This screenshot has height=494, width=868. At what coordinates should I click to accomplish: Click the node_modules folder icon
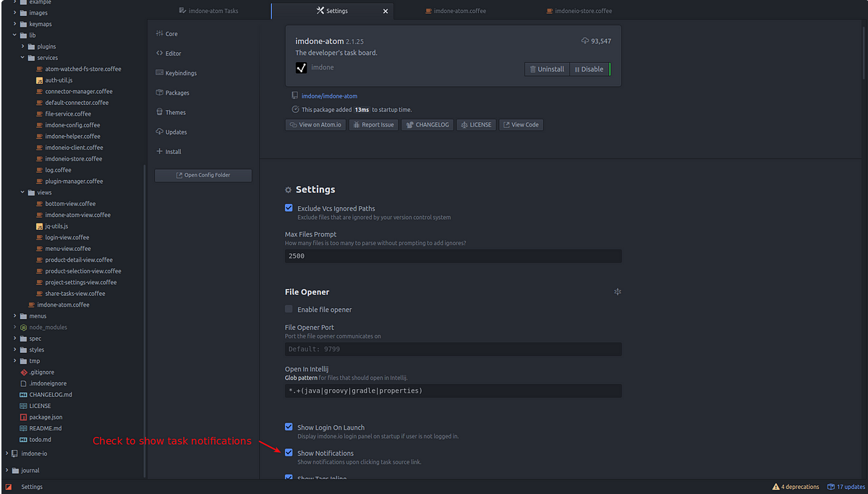(23, 327)
